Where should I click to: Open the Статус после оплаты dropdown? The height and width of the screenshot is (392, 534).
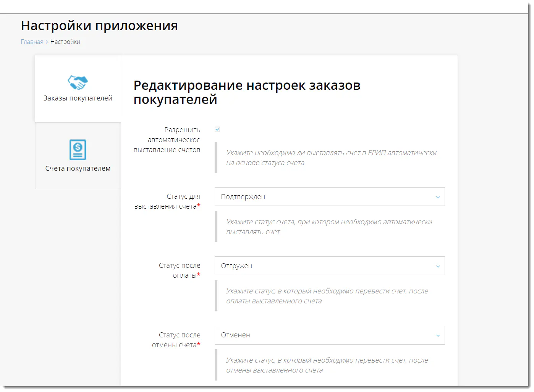[330, 266]
